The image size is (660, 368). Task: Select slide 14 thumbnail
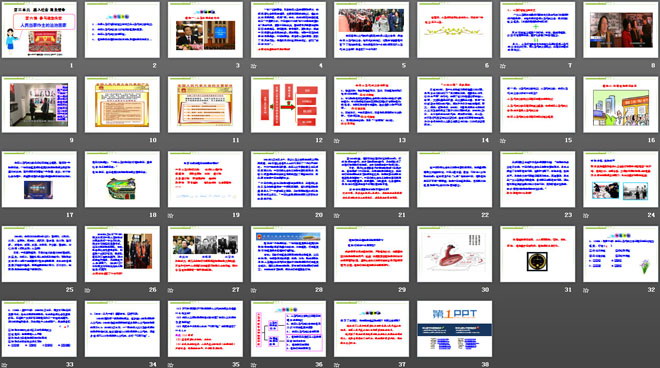click(x=455, y=104)
